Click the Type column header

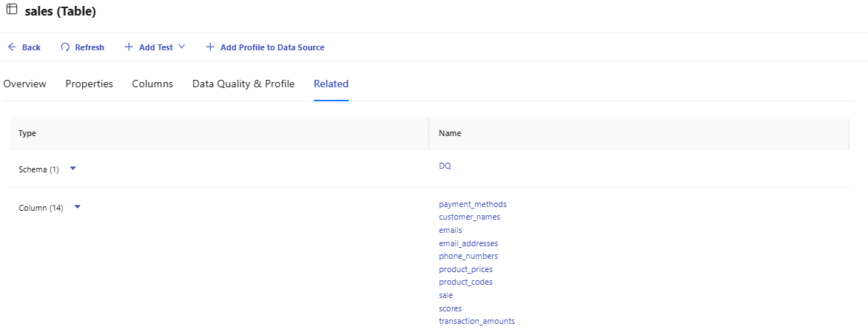coord(27,133)
